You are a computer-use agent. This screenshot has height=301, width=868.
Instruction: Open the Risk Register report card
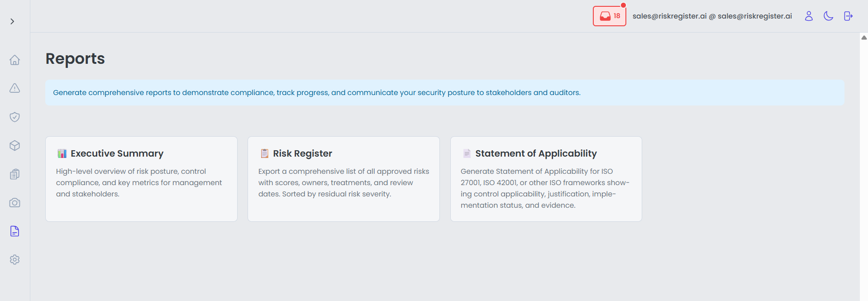coord(343,179)
